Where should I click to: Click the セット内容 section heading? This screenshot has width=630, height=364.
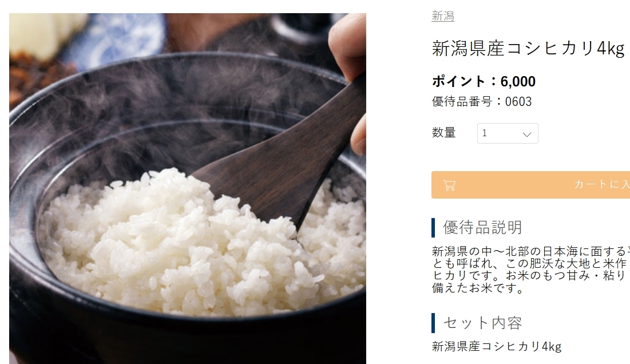point(482,323)
